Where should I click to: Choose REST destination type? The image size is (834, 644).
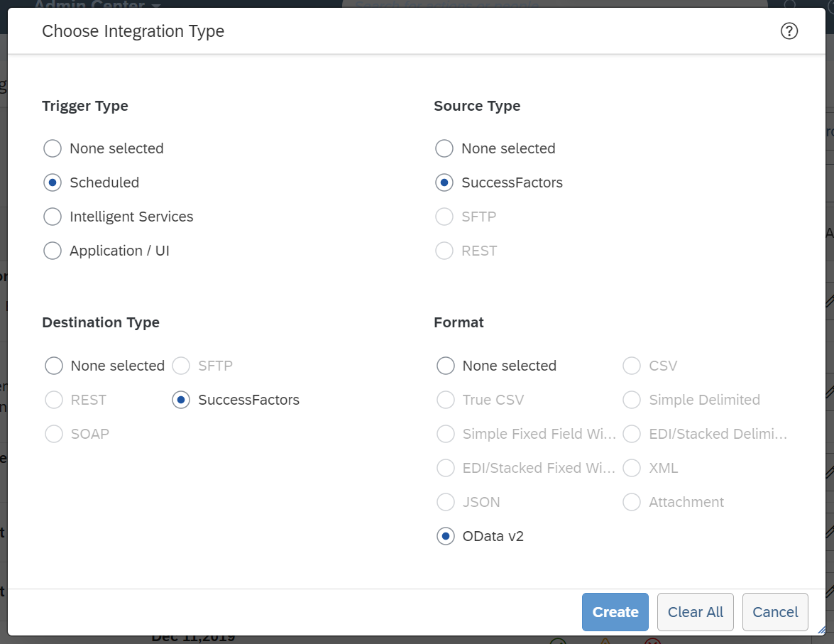coord(54,400)
